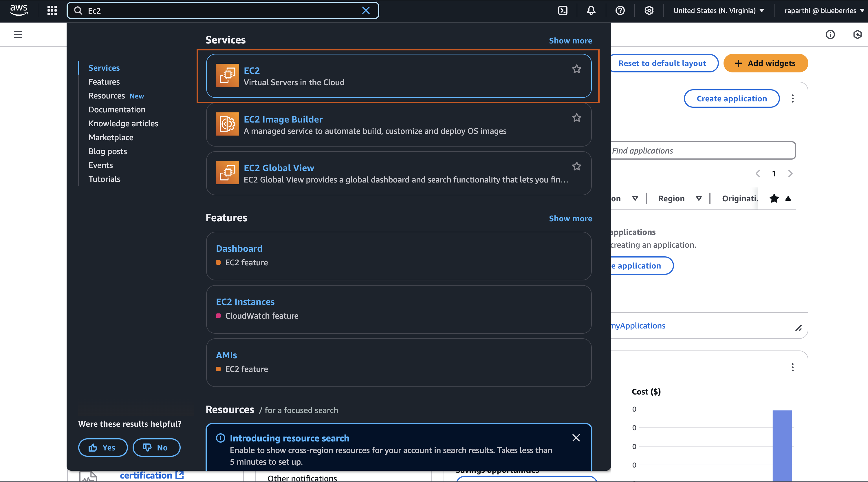Click the hexagon icon beside info icon

[857, 34]
